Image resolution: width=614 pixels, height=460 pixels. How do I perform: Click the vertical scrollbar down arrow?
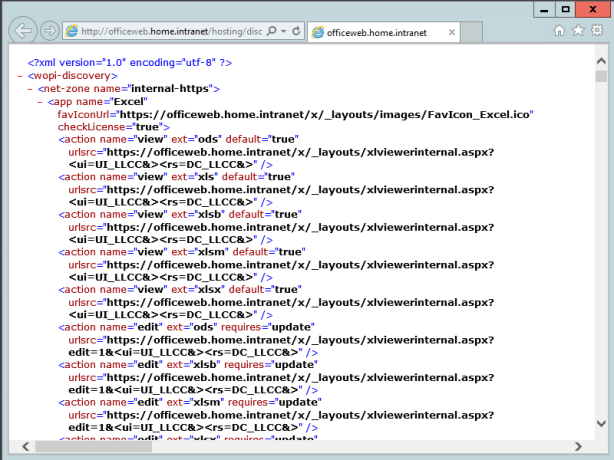(x=600, y=429)
